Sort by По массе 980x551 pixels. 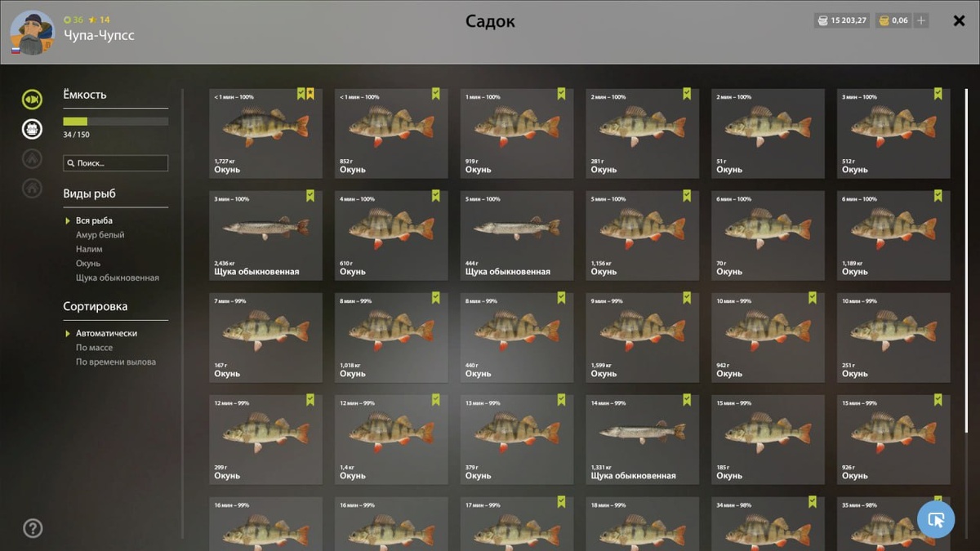(x=94, y=348)
